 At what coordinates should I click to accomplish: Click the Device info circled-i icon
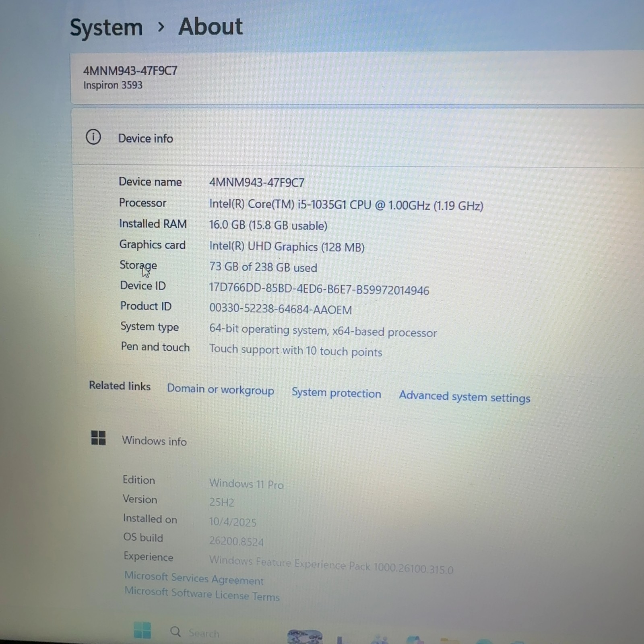[x=93, y=137]
